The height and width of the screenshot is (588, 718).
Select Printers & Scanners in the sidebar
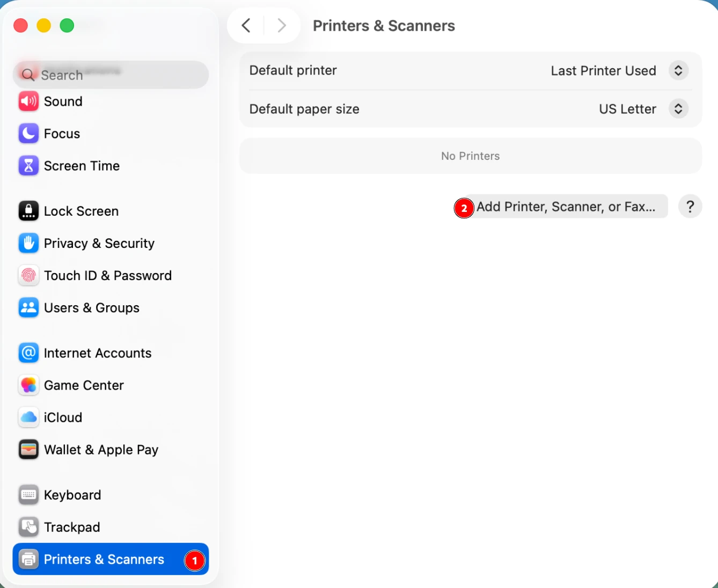point(104,559)
